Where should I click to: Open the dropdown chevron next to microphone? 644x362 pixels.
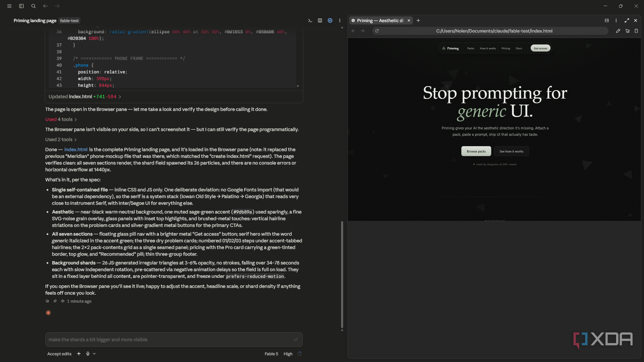[x=94, y=354]
